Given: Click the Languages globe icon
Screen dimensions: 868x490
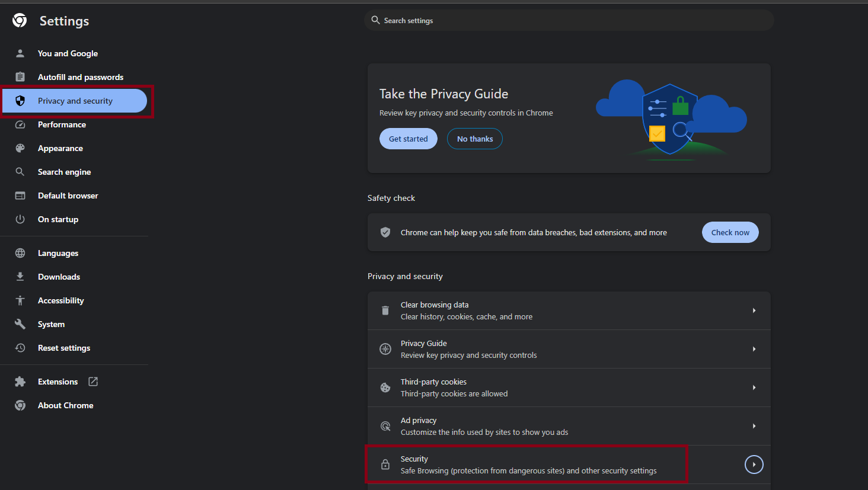Looking at the screenshot, I should [20, 253].
